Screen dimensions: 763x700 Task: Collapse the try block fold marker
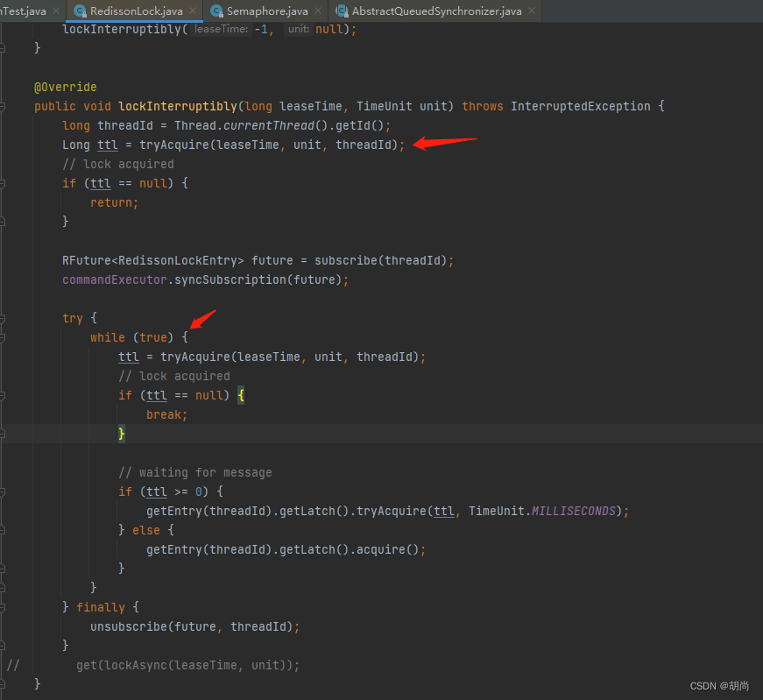(3, 318)
